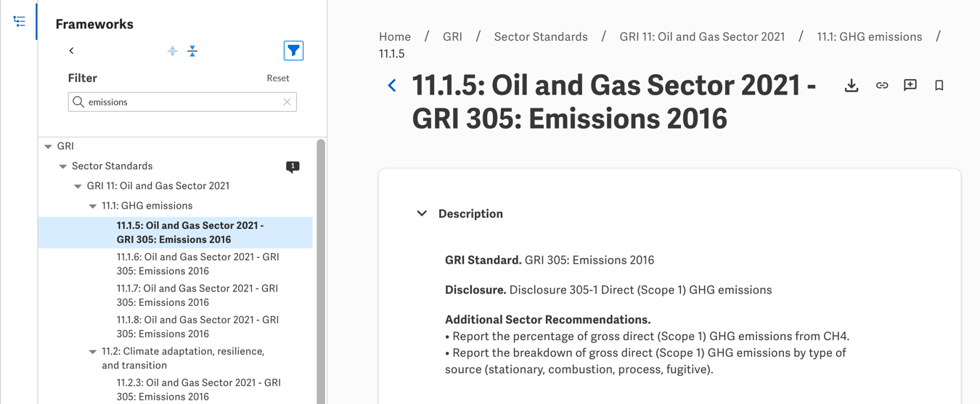The height and width of the screenshot is (404, 980).
Task: Click Reset filter link
Action: (278, 78)
